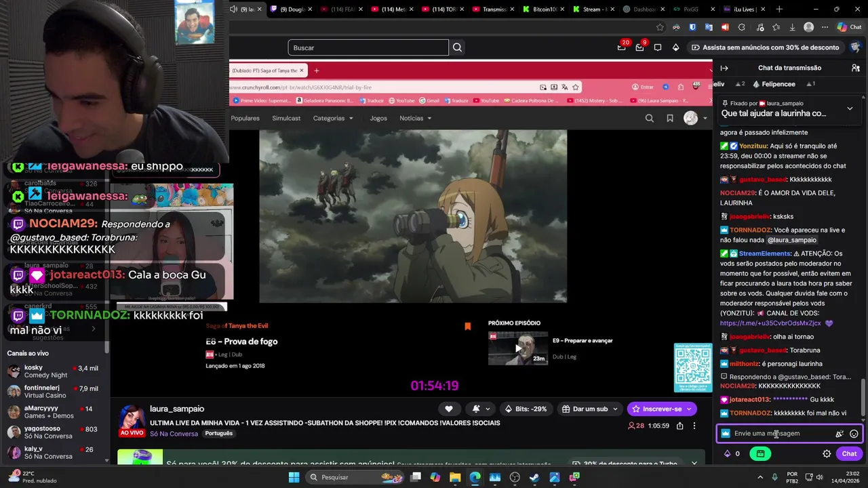
Task: Open the Bitwarden extension icon
Action: [692, 27]
